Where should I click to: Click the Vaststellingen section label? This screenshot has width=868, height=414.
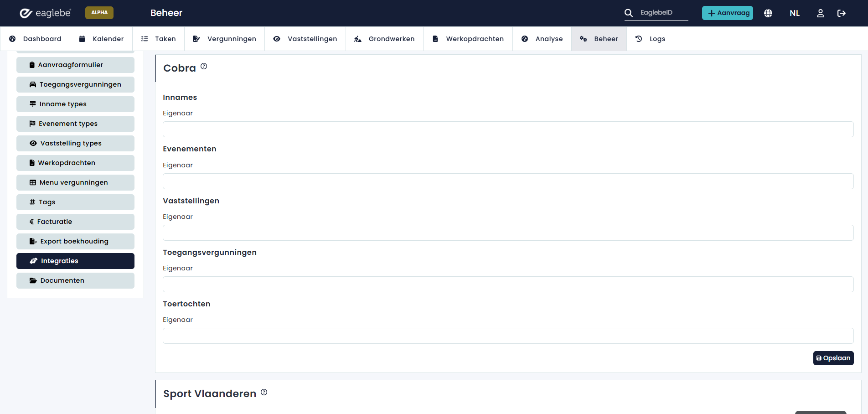tap(191, 201)
